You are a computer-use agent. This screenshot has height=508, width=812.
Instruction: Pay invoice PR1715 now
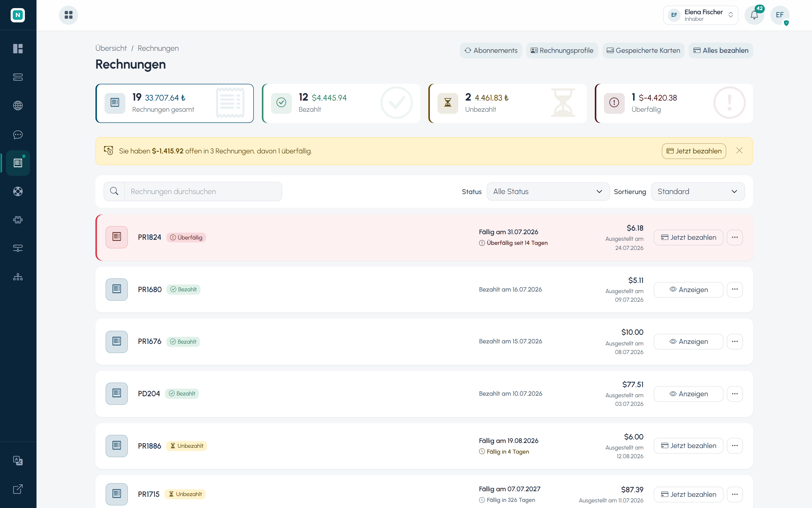point(688,495)
